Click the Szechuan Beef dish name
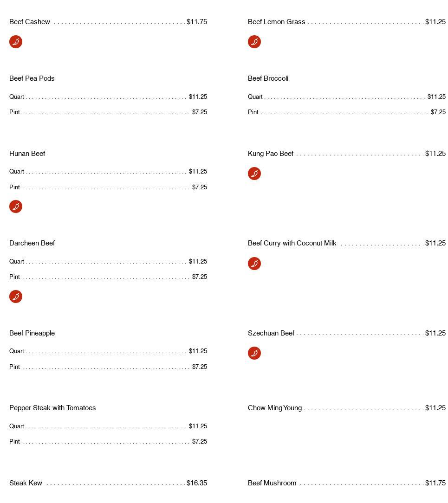 coord(271,333)
